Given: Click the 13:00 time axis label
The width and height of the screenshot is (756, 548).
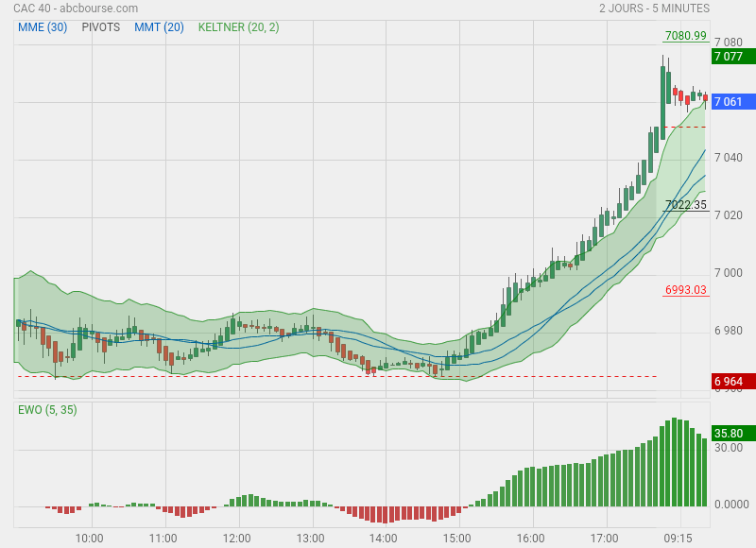Looking at the screenshot, I should [x=311, y=538].
